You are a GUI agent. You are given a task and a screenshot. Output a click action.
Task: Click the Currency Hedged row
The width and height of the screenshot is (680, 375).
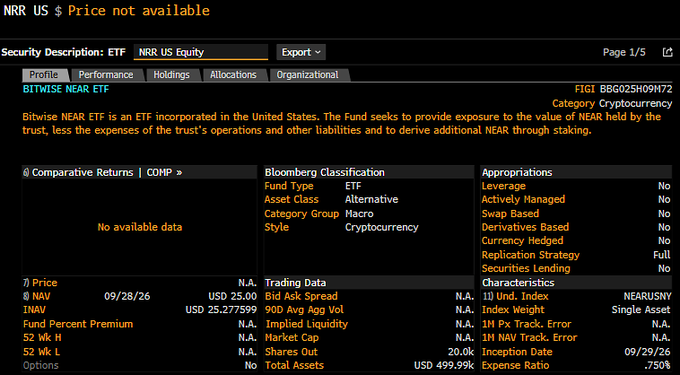576,241
